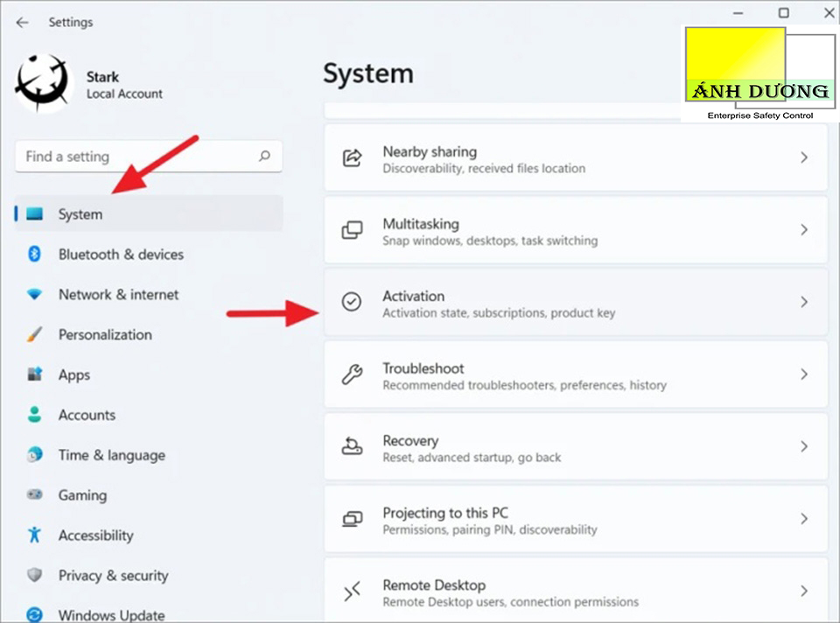Click the Privacy & security shield icon
The width and height of the screenshot is (840, 623).
[x=35, y=576]
